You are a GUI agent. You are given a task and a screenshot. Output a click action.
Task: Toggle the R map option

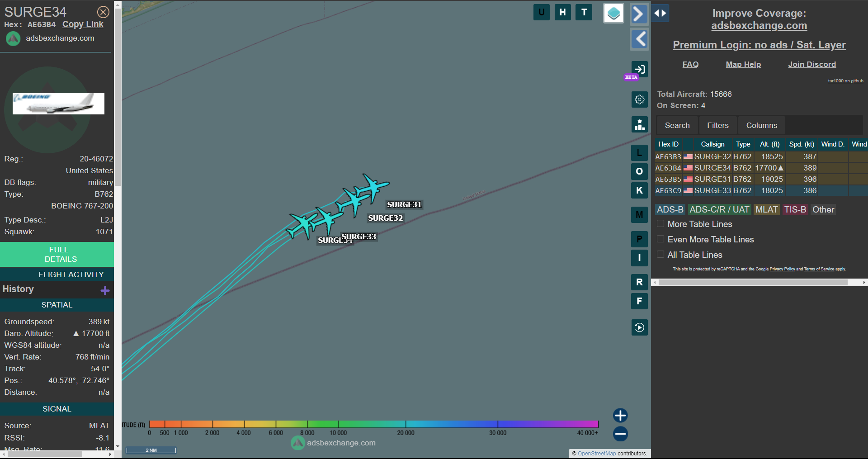(639, 282)
